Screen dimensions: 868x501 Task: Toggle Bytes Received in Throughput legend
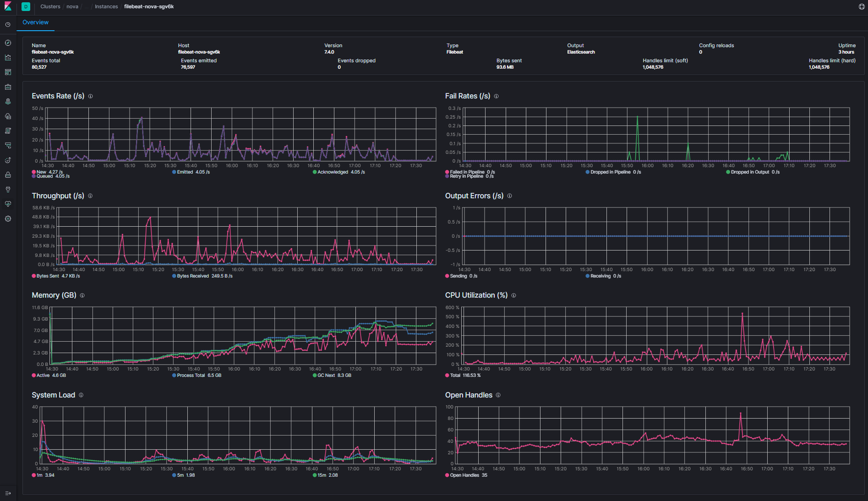202,276
